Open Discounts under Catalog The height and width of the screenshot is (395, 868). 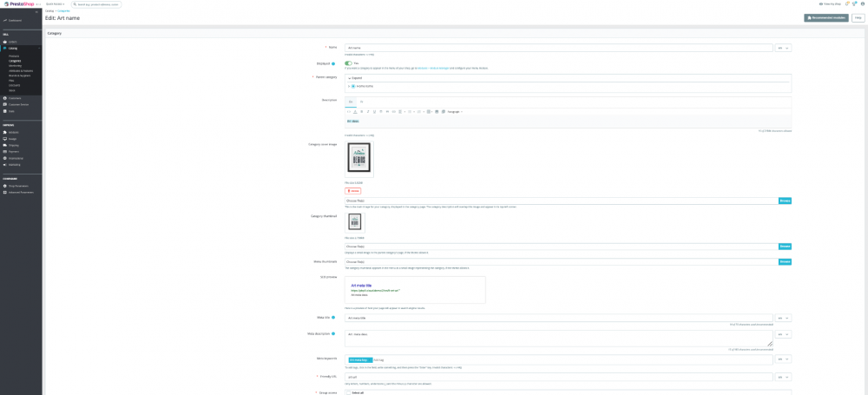click(15, 85)
